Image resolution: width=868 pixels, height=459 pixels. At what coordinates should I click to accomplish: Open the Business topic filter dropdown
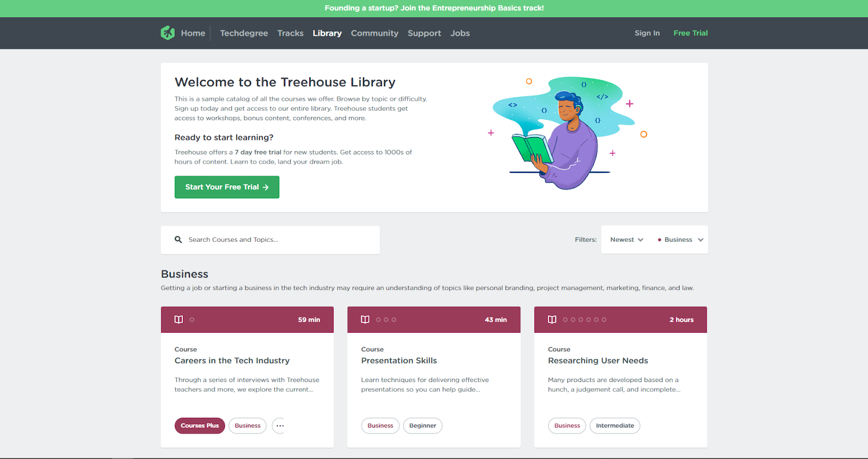pos(680,240)
